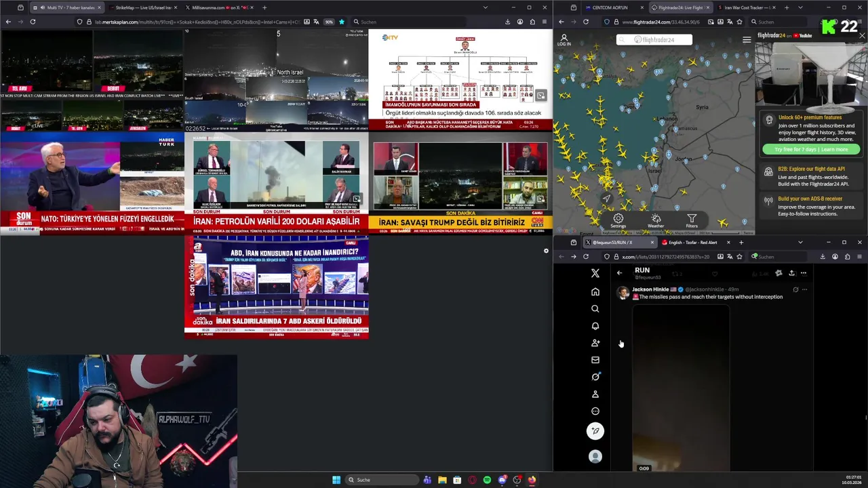Open Firefox from the taskbar
Viewport: 868px width, 488px height.
(x=532, y=480)
